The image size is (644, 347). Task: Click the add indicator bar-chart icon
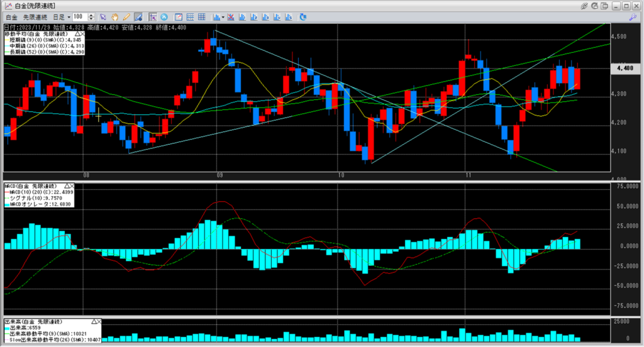pos(216,17)
